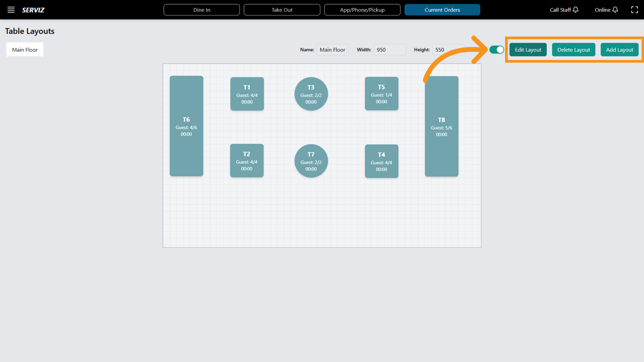
Task: Select table T8 on the right side
Action: coord(441,126)
